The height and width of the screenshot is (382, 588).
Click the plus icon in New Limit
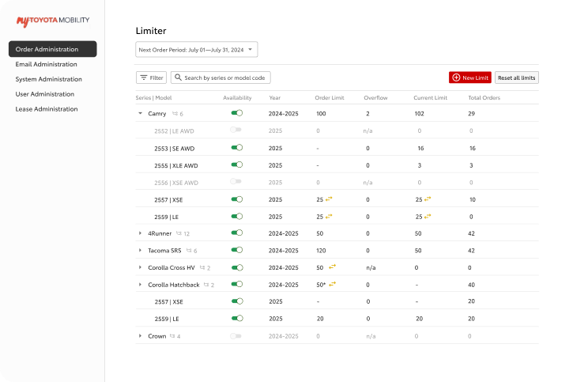[x=456, y=78]
